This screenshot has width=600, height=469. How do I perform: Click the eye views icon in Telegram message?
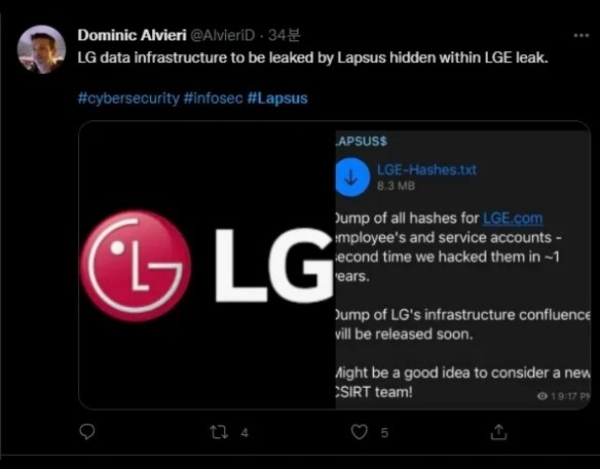(543, 396)
